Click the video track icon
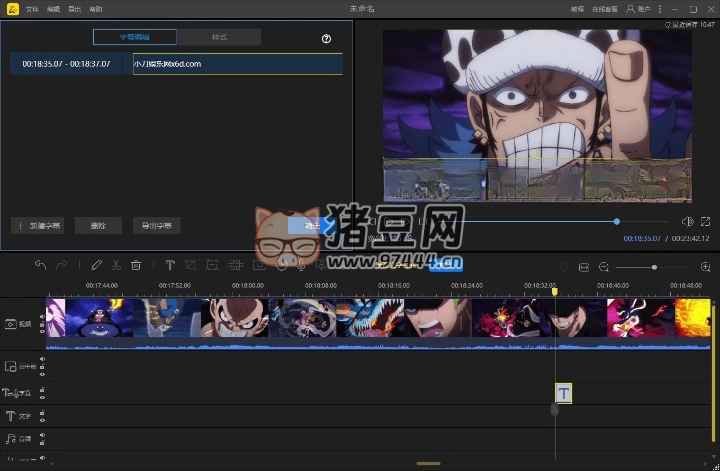The height and width of the screenshot is (471, 720). pyautogui.click(x=11, y=324)
